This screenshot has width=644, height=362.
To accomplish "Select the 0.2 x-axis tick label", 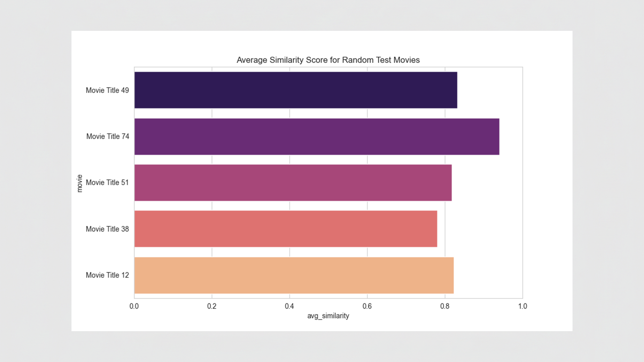I will (212, 306).
